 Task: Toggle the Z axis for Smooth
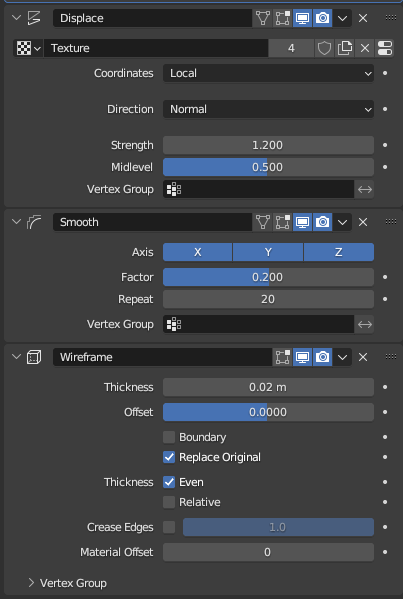[x=339, y=252]
